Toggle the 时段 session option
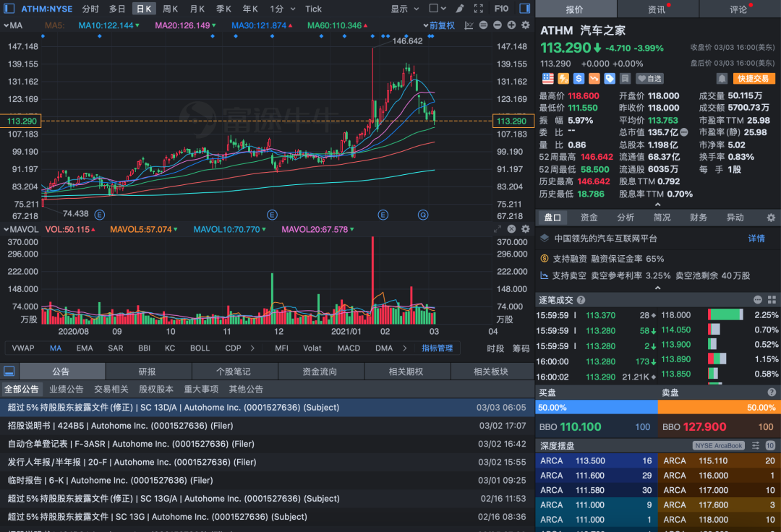781x532 pixels. tap(495, 348)
